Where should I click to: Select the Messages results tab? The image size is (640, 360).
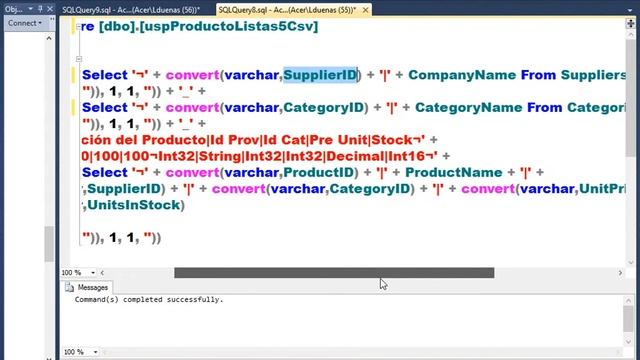87,287
